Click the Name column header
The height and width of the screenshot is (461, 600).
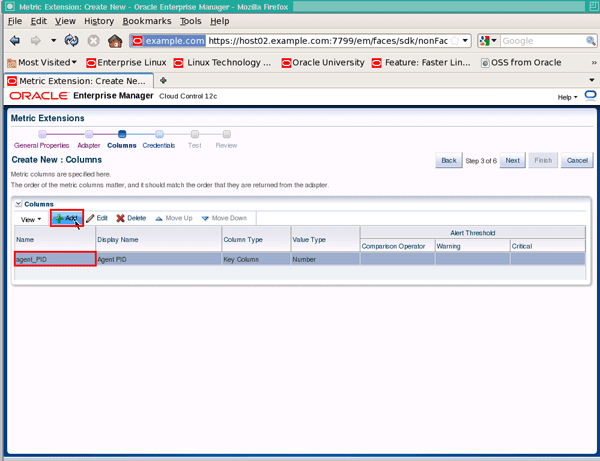coord(55,239)
